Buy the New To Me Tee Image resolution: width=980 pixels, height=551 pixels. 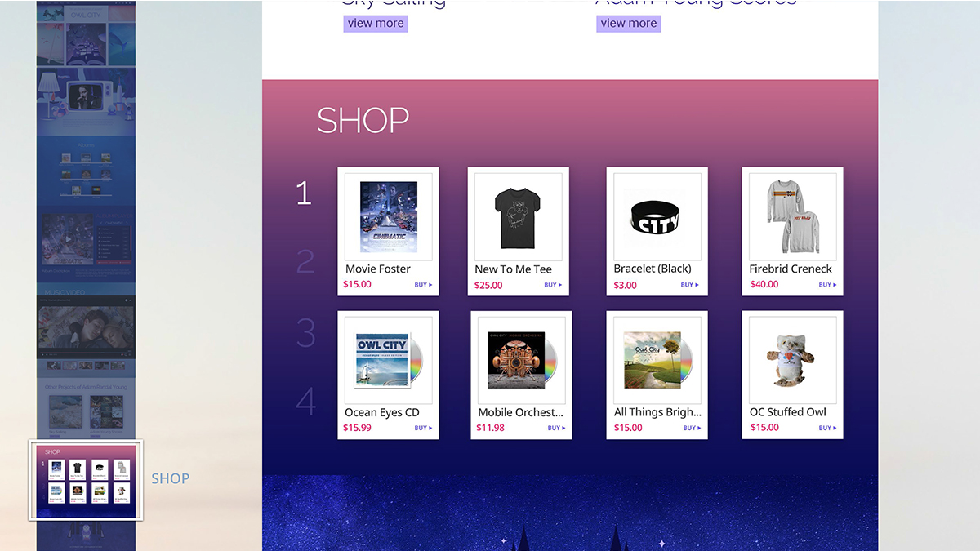553,285
